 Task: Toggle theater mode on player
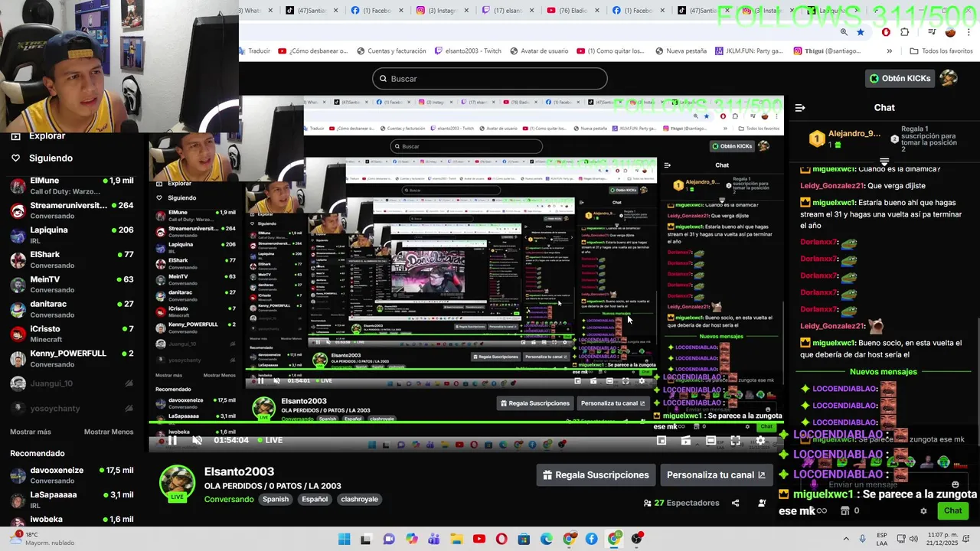[710, 440]
